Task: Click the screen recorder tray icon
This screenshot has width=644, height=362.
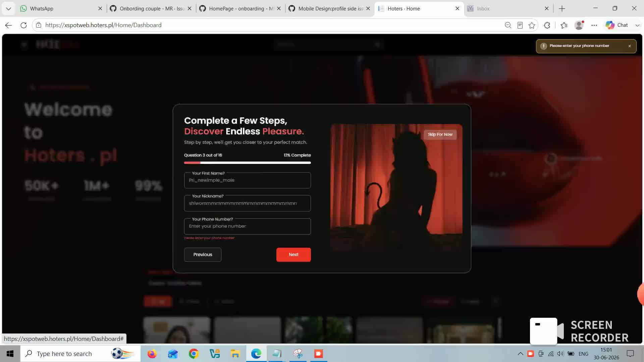Action: coord(530,354)
